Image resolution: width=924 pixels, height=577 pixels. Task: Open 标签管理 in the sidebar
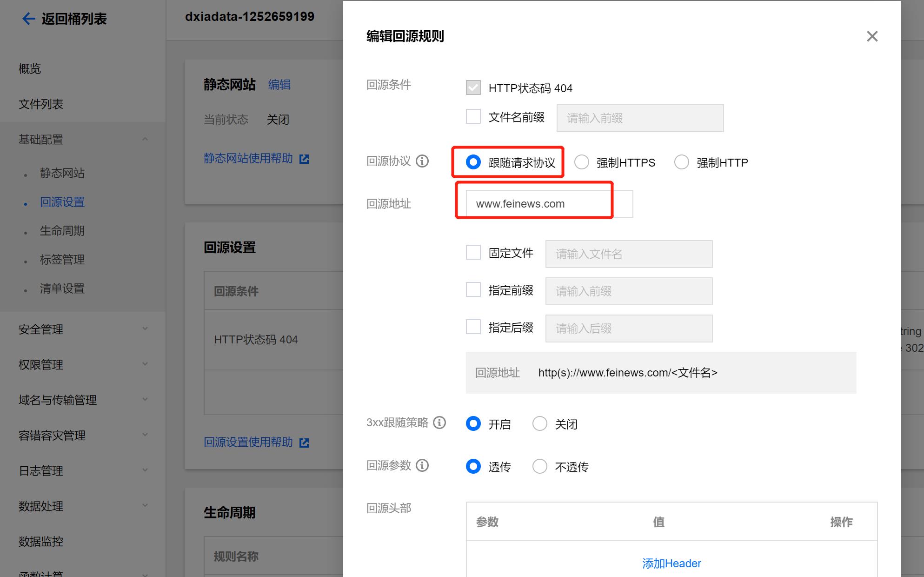click(62, 260)
